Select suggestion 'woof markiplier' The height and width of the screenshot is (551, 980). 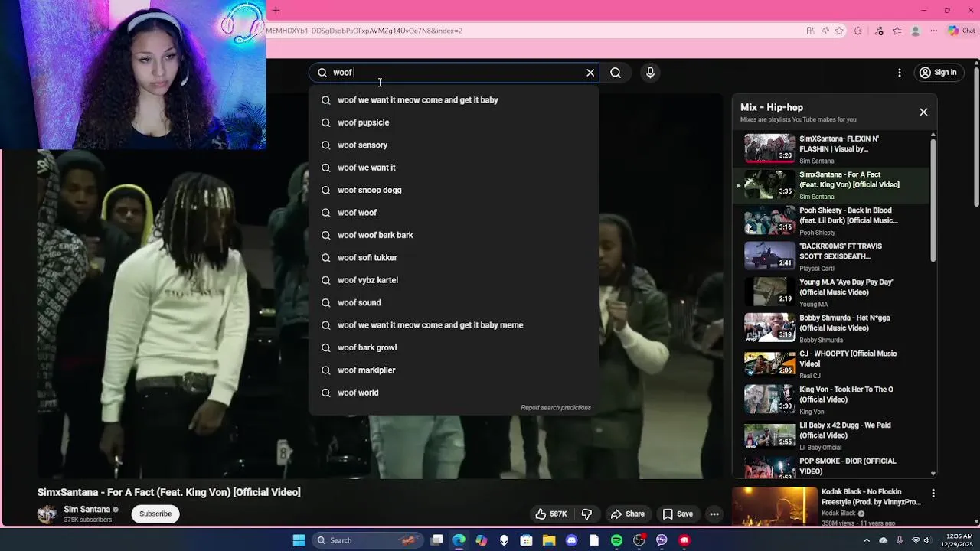(454, 370)
